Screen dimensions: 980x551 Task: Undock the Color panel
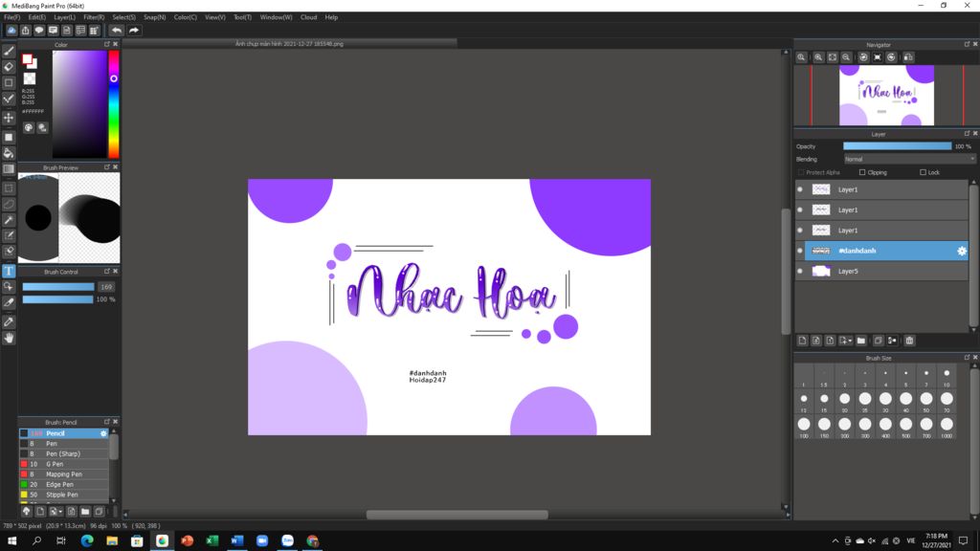point(107,44)
